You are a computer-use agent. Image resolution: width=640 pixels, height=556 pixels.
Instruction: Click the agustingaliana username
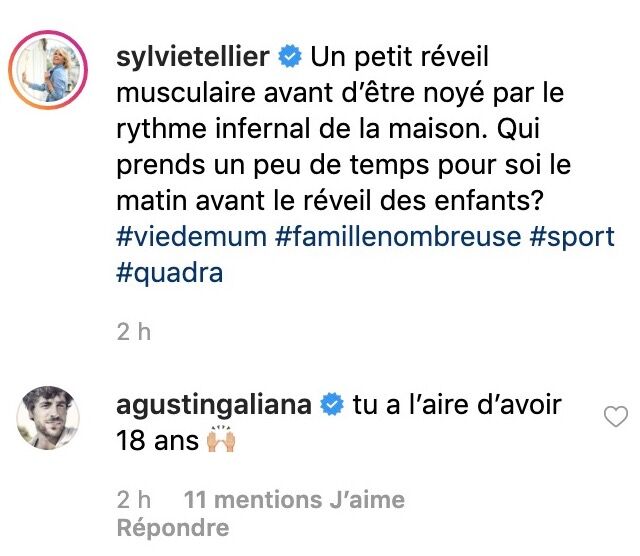(214, 405)
